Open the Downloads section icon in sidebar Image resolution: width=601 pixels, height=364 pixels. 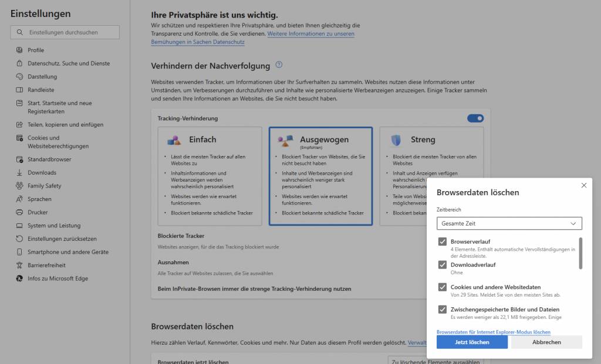coord(19,172)
